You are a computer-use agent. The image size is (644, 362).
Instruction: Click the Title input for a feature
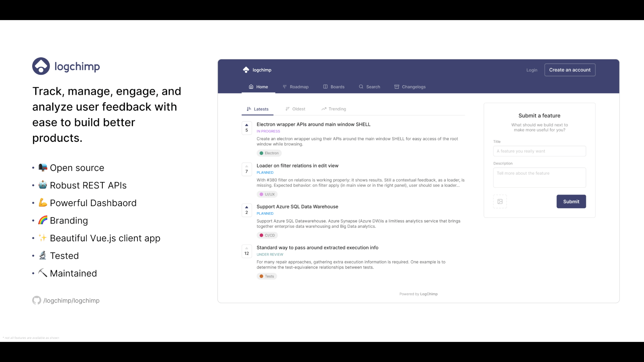[539, 151]
